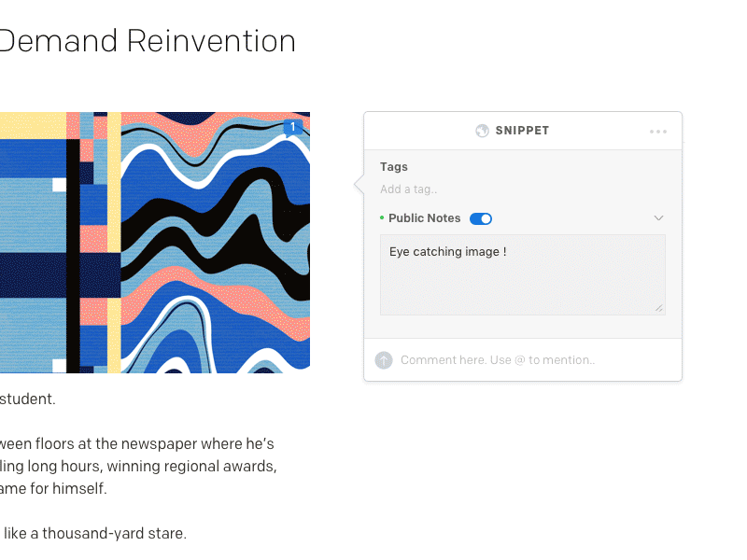Click the Demand Reinvention heading
Viewport: 747px width, 560px height.
point(148,41)
